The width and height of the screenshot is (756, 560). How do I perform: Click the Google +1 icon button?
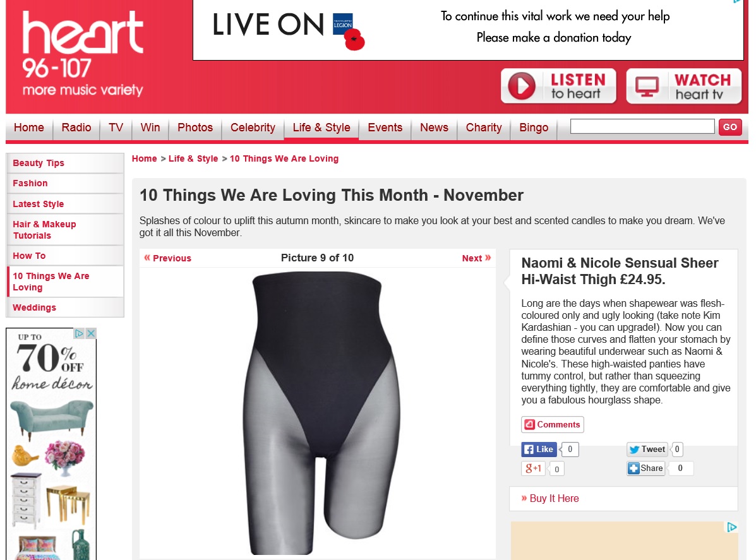[x=533, y=468]
